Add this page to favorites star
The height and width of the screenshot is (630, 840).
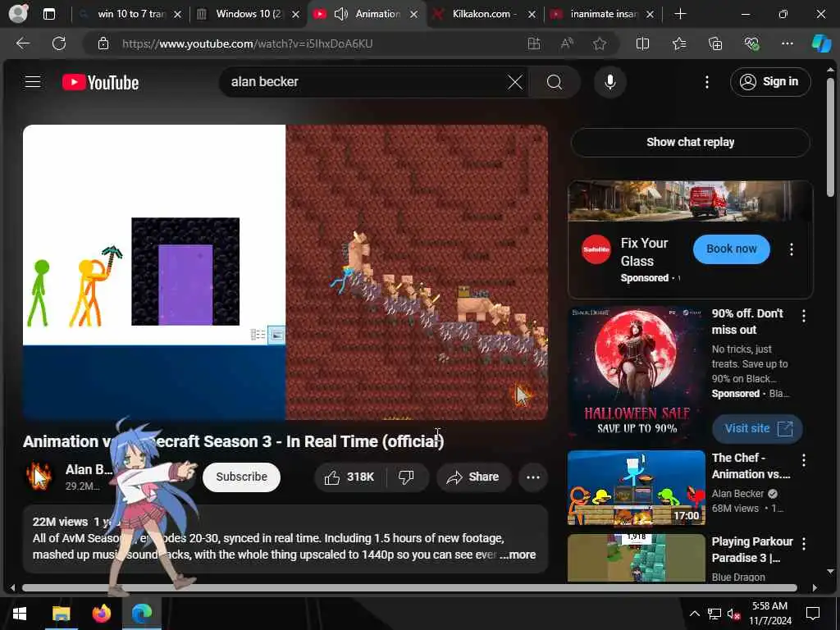tap(600, 43)
